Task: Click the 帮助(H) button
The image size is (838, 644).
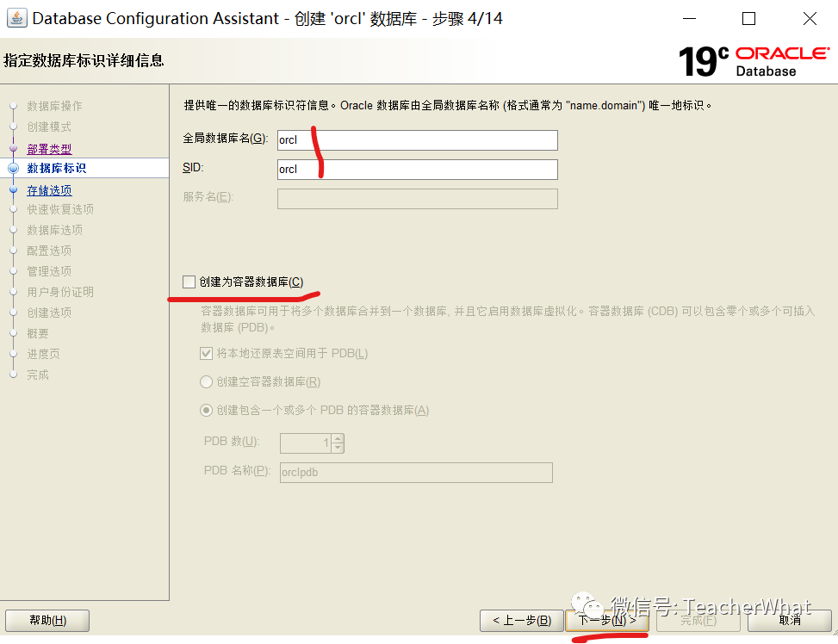Action: [x=47, y=621]
